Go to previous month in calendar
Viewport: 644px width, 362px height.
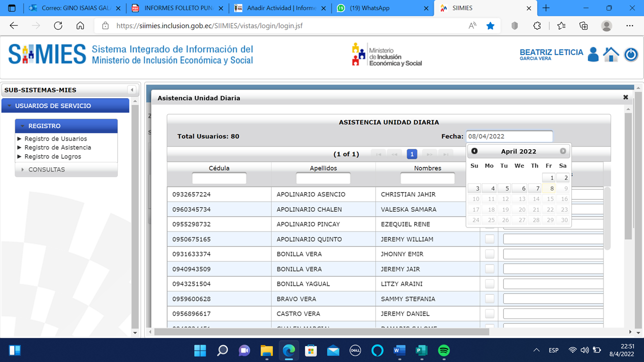[x=475, y=151]
